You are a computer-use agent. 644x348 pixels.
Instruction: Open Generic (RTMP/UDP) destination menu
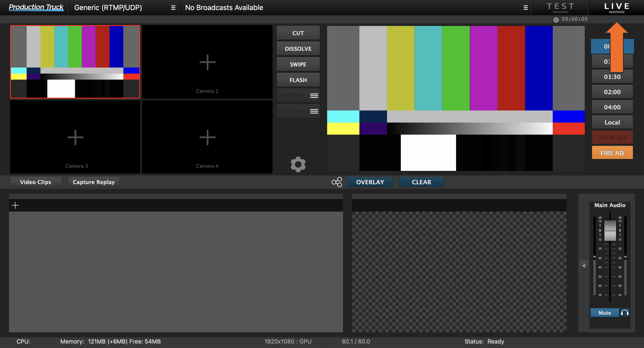tap(173, 8)
